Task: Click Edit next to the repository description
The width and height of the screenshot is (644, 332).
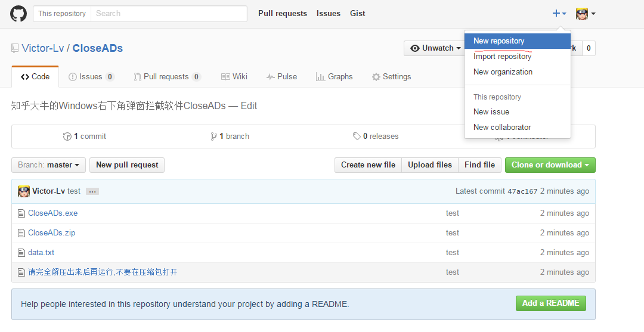Action: pyautogui.click(x=249, y=106)
